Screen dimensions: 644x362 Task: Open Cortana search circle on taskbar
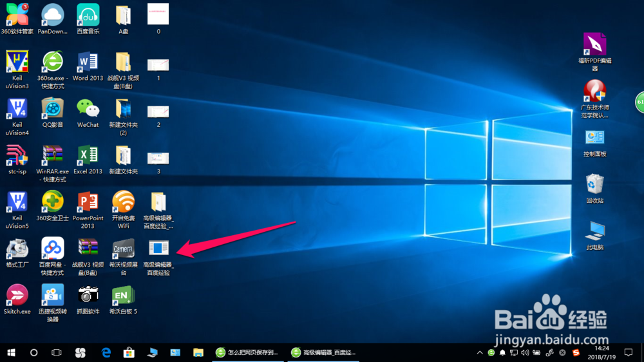pyautogui.click(x=33, y=352)
